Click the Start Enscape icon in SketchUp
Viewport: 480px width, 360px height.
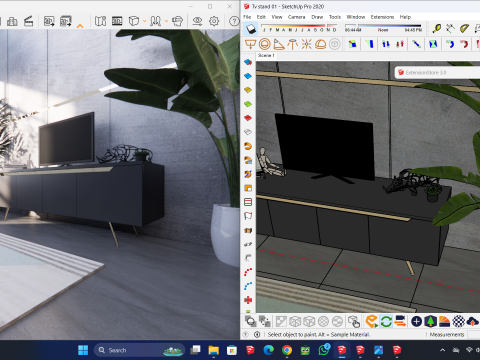(x=371, y=322)
